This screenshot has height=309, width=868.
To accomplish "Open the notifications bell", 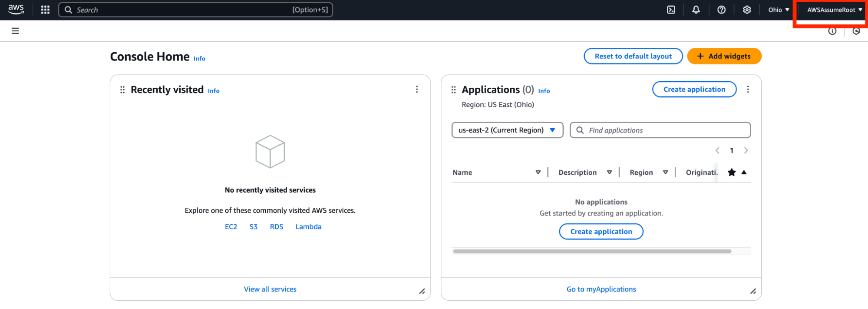I will pos(696,10).
